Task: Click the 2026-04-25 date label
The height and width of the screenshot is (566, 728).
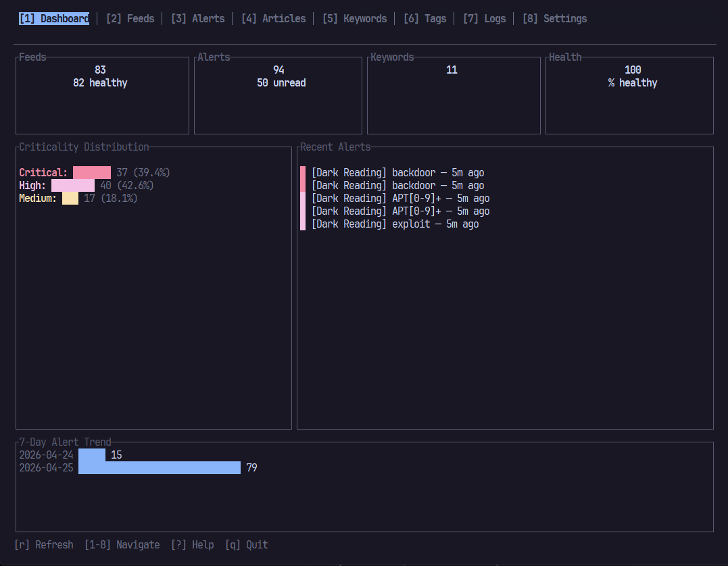Action: tap(46, 467)
